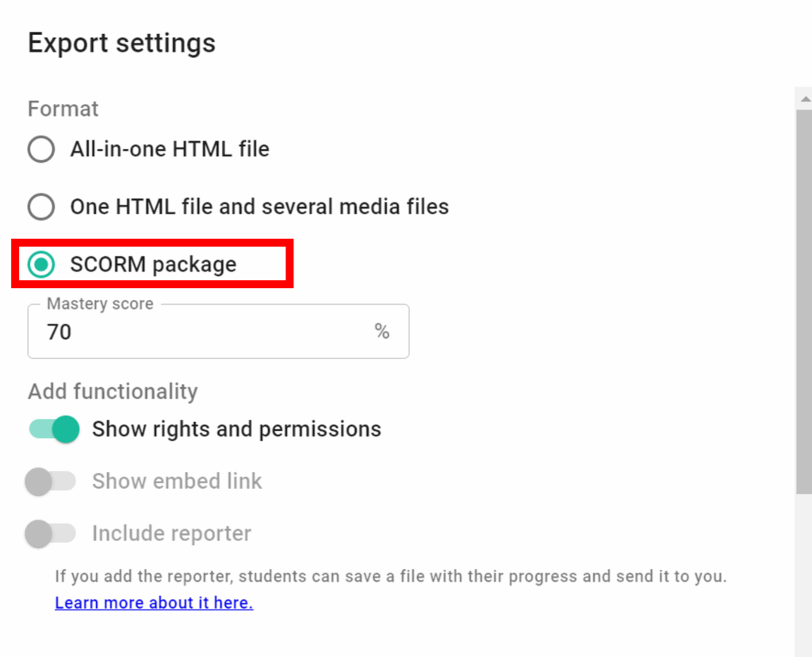Click the percent sign in Mastery score field
812x657 pixels.
[382, 332]
